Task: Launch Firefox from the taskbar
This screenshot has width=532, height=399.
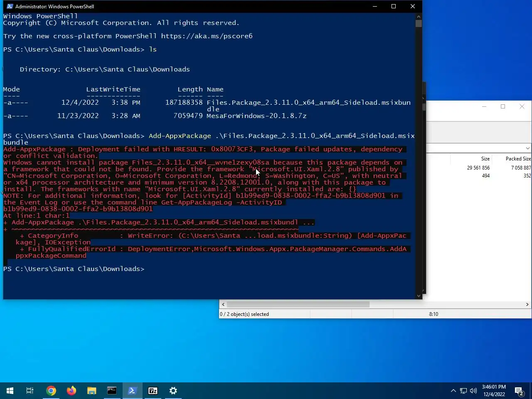Action: 71,391
